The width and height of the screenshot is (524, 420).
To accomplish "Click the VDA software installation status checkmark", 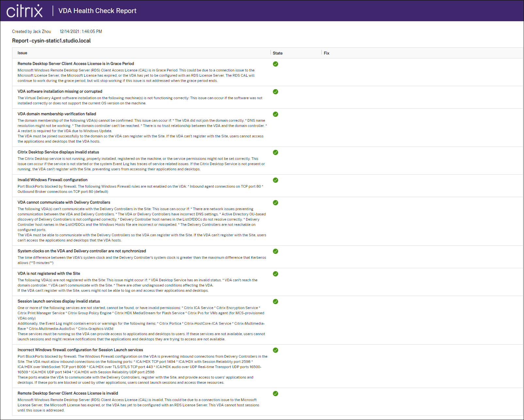I will click(x=276, y=92).
